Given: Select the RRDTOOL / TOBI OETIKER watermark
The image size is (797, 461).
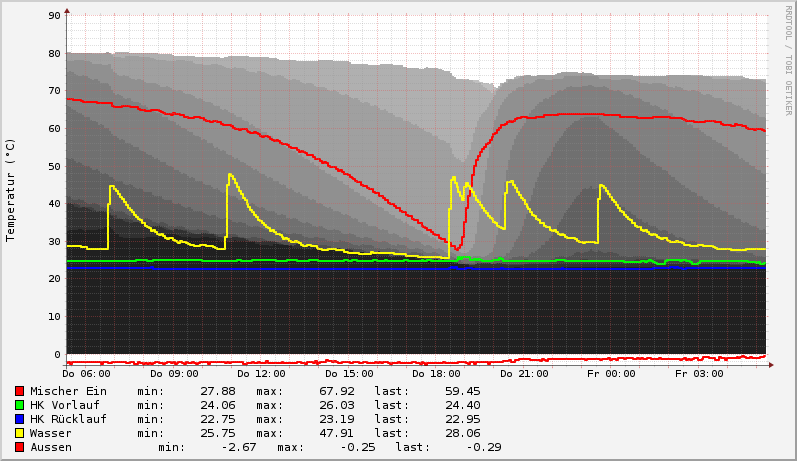Looking at the screenshot, I should [x=788, y=60].
